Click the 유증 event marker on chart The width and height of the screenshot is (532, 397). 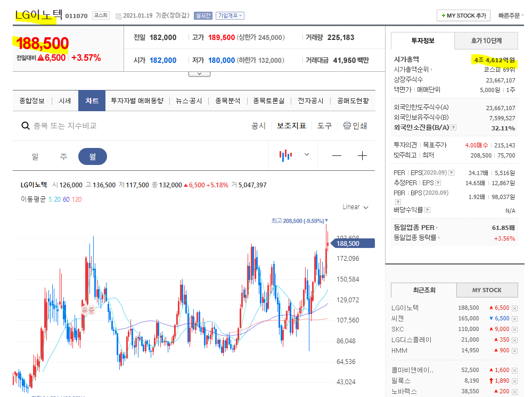click(x=88, y=310)
